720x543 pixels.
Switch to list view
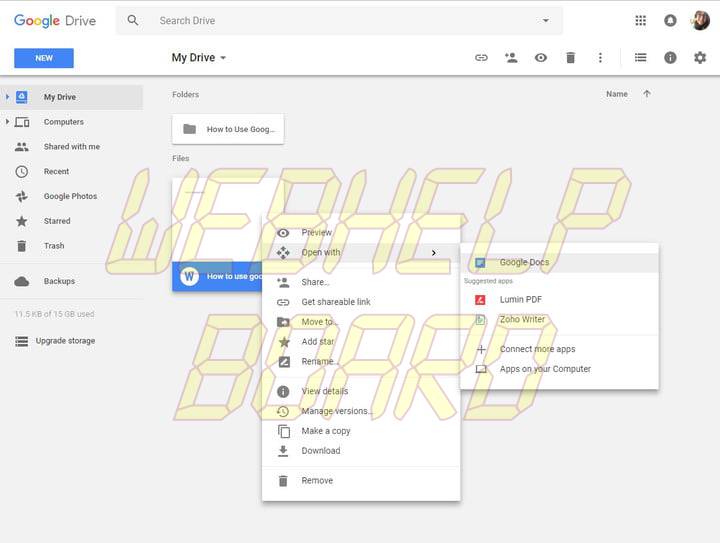click(x=641, y=58)
